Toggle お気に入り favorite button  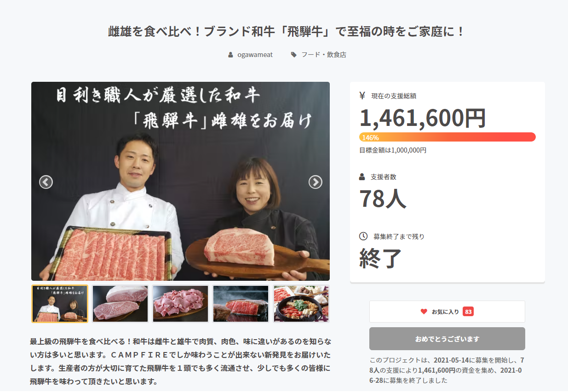tap(447, 312)
